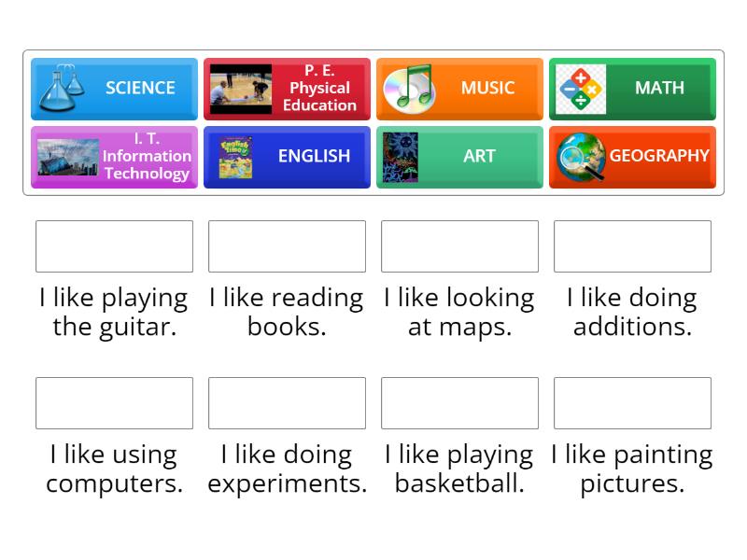747x560 pixels.
Task: Click the answer box above 'I like playing the guitar.'
Action: coord(114,245)
